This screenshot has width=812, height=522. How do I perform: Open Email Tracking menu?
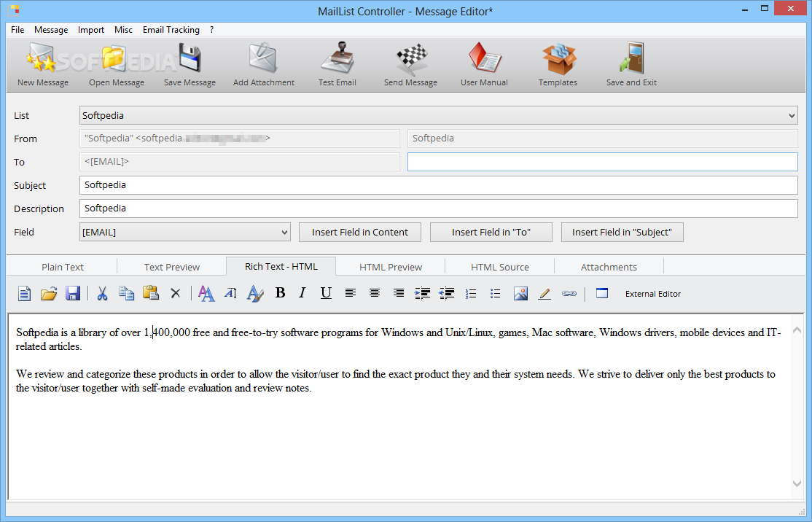171,29
